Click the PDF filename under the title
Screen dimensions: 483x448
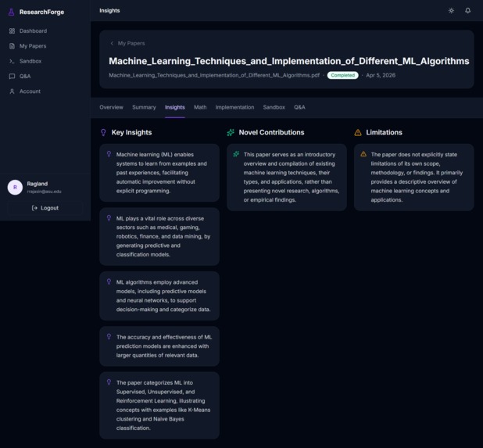pos(214,75)
